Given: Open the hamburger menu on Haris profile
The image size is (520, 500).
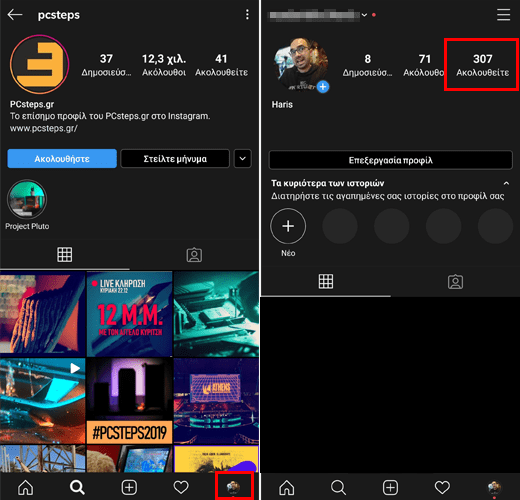Looking at the screenshot, I should [x=503, y=15].
